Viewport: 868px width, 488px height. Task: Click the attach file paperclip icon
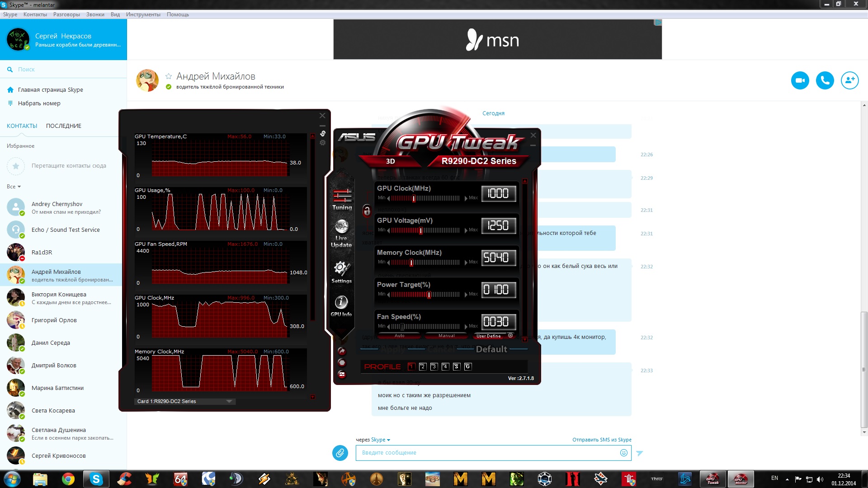pyautogui.click(x=340, y=453)
